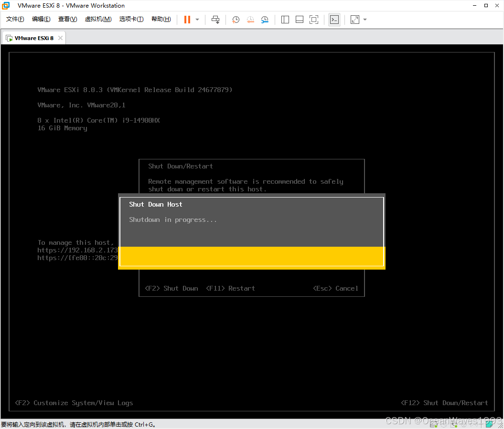Click <F2> Shut Down in dialog

click(x=172, y=288)
